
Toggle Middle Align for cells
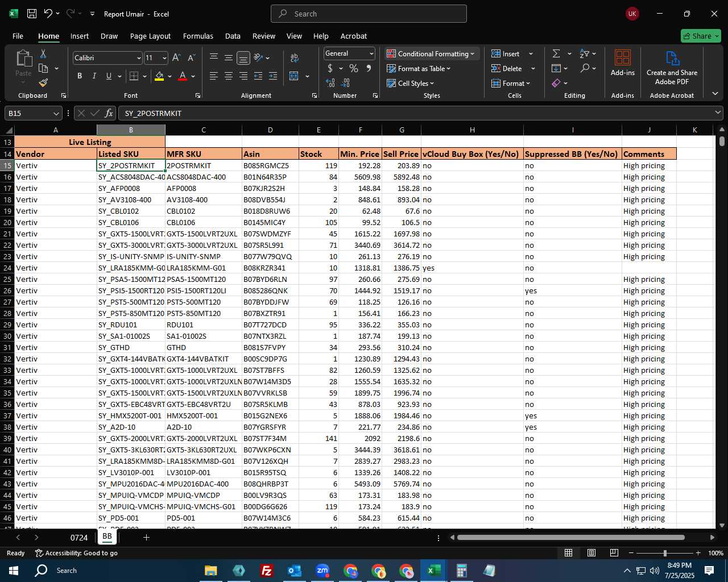click(229, 58)
